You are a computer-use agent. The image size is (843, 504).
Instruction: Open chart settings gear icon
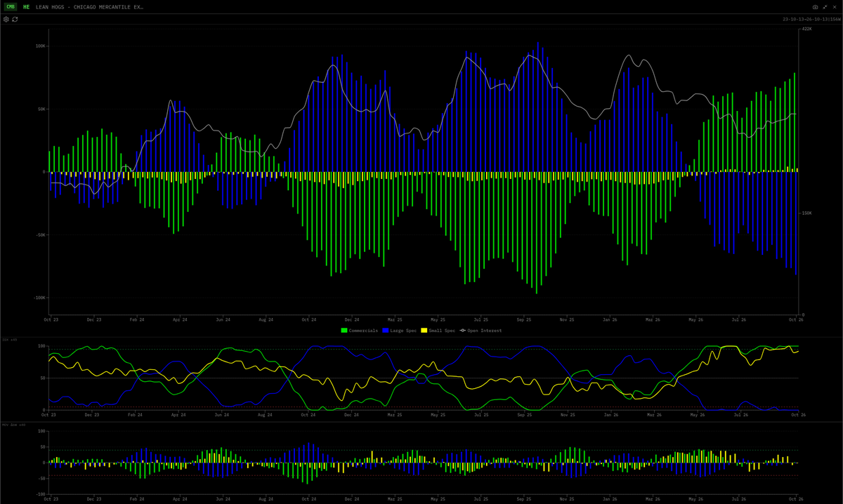click(x=6, y=19)
